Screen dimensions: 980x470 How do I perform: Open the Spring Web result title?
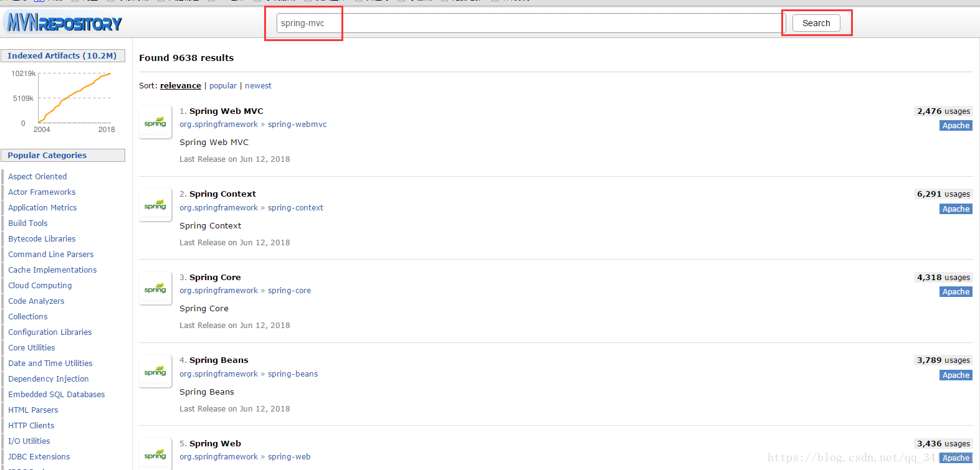click(x=215, y=443)
